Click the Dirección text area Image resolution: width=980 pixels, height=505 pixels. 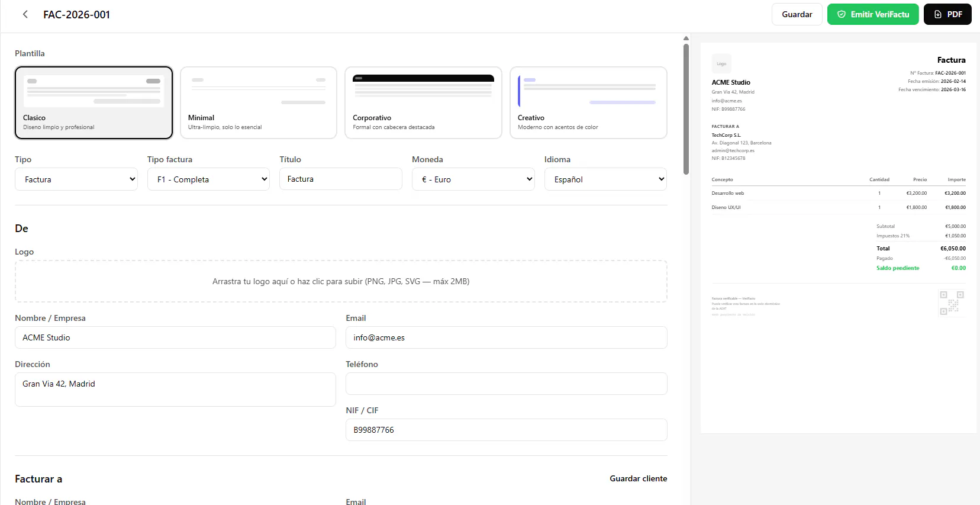[x=175, y=390]
